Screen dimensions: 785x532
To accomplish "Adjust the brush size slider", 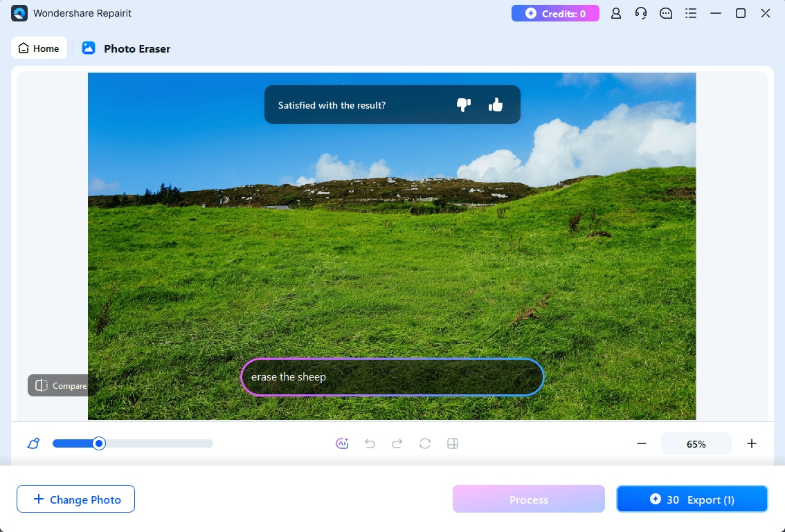I will (98, 443).
